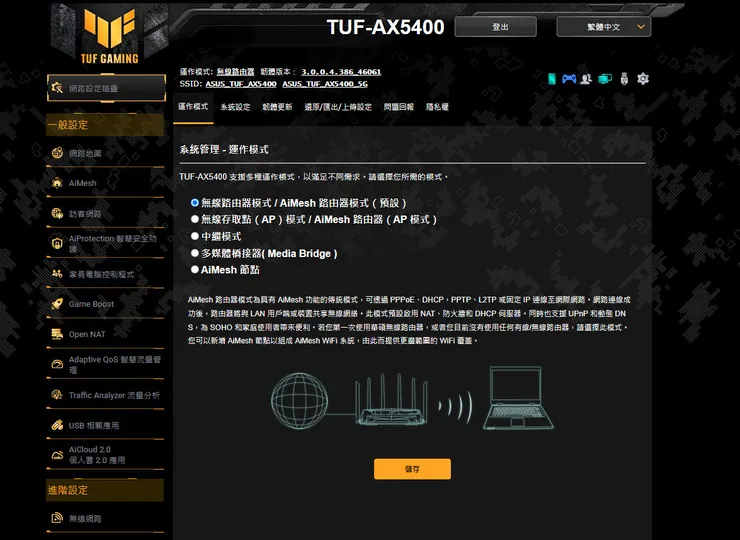Open the gear settings status icon

(643, 79)
